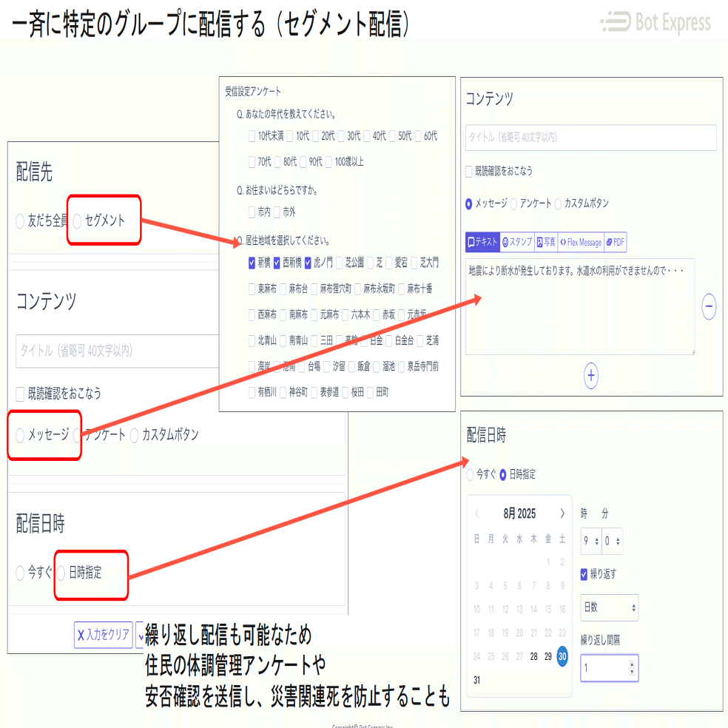The image size is (728, 728).
Task: Click the タイトル input field
Action: pos(590,138)
